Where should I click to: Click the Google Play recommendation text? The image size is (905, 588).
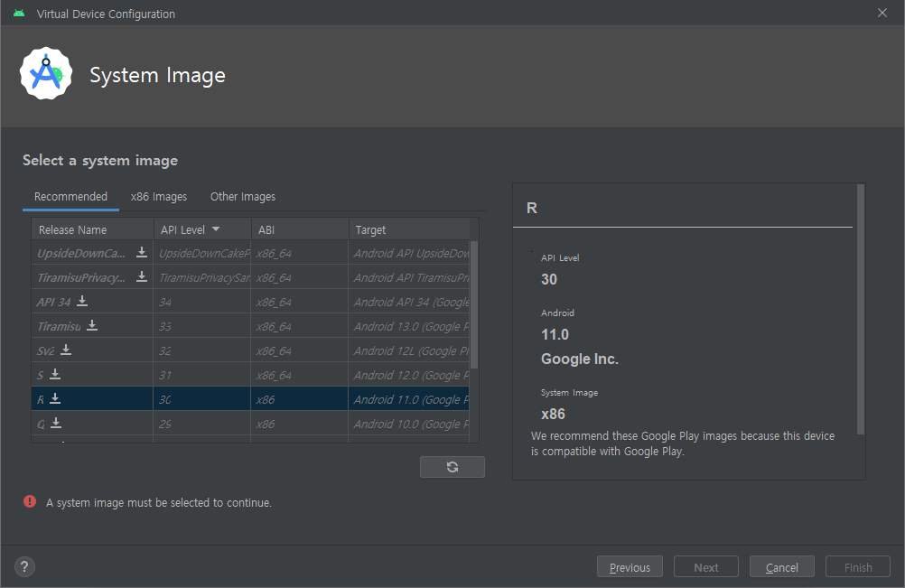[x=683, y=443]
